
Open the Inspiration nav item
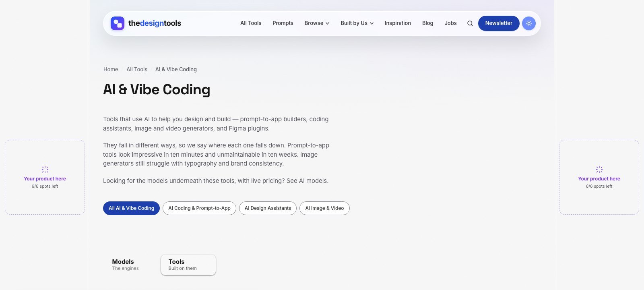coord(398,23)
